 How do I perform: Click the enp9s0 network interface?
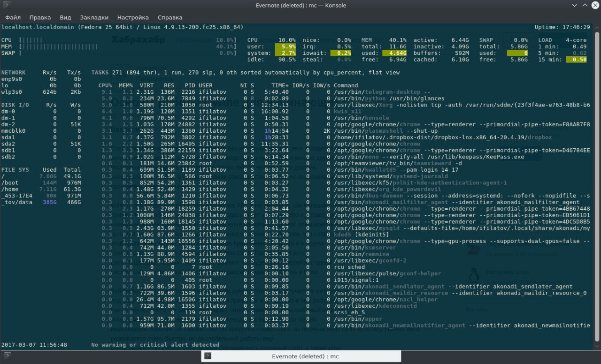12,80
